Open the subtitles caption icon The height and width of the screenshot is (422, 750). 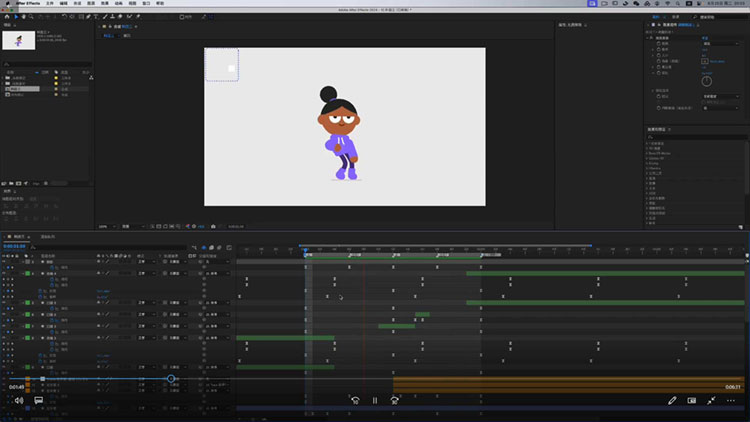click(x=39, y=400)
